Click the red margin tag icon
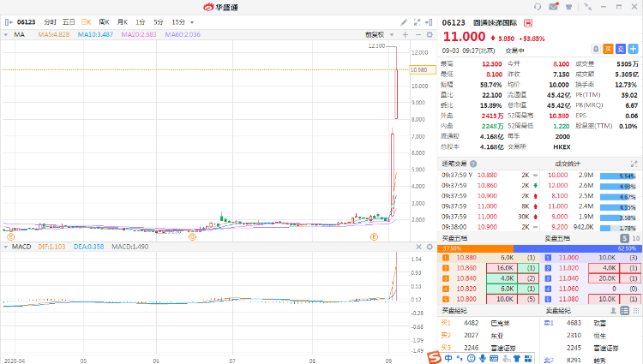This screenshot has width=643, height=364. (x=528, y=23)
